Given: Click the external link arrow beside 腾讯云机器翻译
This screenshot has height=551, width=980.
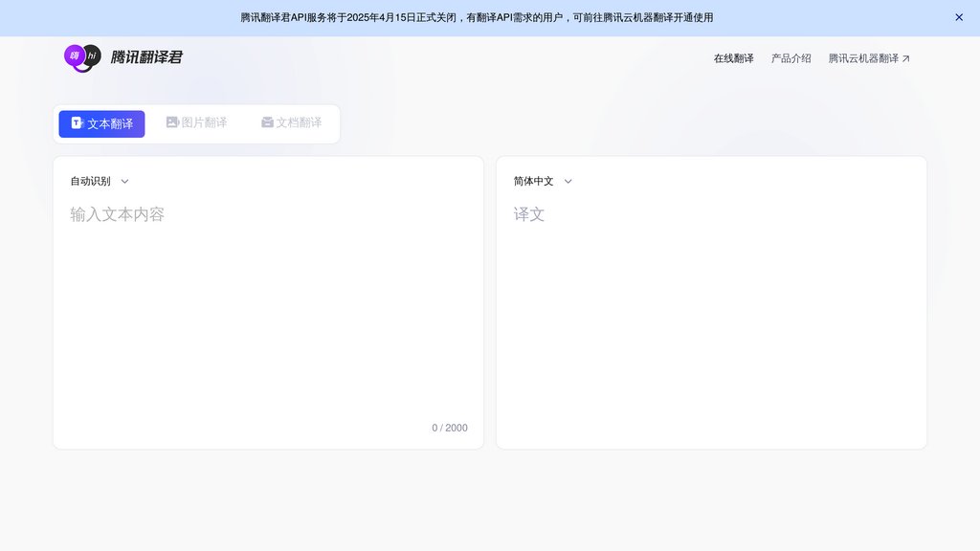Looking at the screenshot, I should click(906, 56).
